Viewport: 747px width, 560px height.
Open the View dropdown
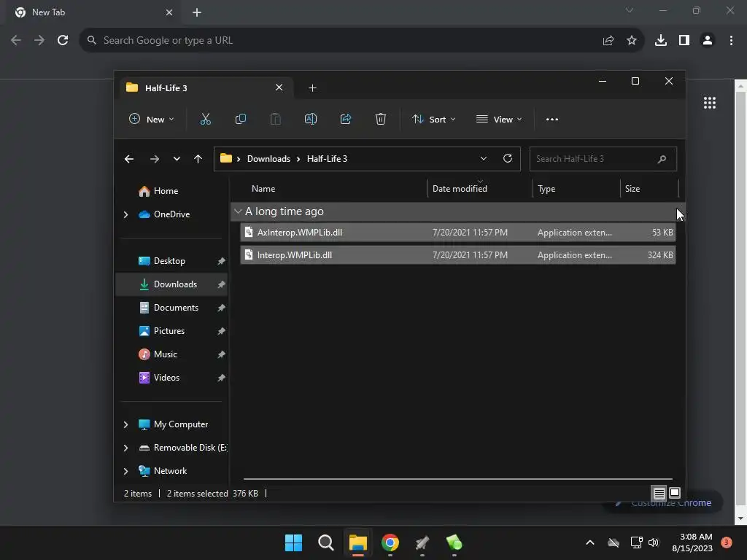point(499,119)
